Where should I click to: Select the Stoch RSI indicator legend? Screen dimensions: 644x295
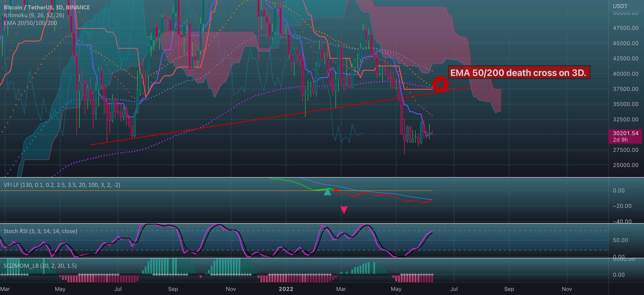(x=40, y=231)
